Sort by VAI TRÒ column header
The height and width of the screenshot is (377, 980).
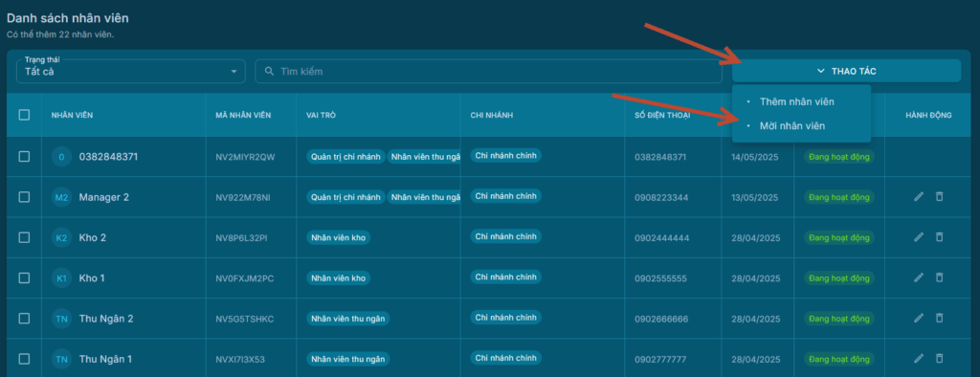[321, 115]
